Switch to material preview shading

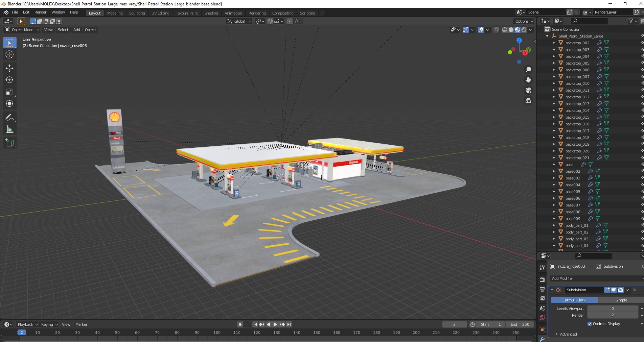517,30
